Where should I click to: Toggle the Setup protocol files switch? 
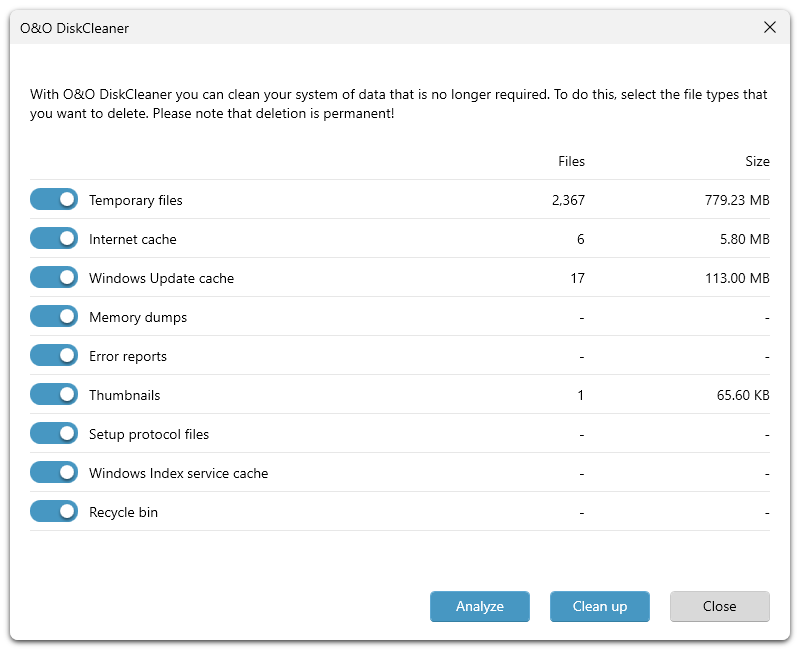[x=54, y=434]
